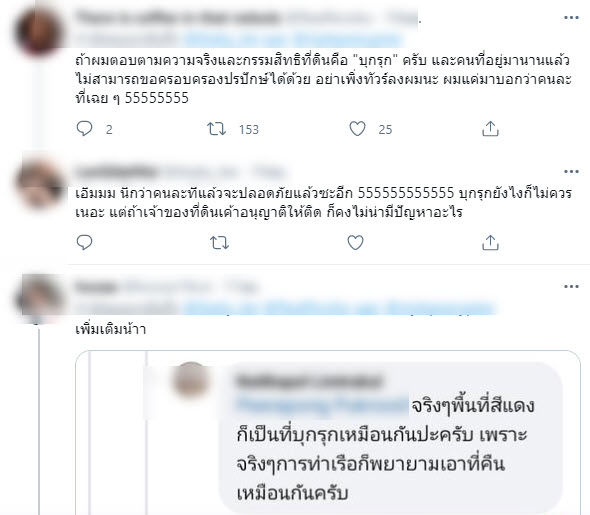Open more options menu of second tweet
This screenshot has width=590, height=515.
(x=571, y=172)
